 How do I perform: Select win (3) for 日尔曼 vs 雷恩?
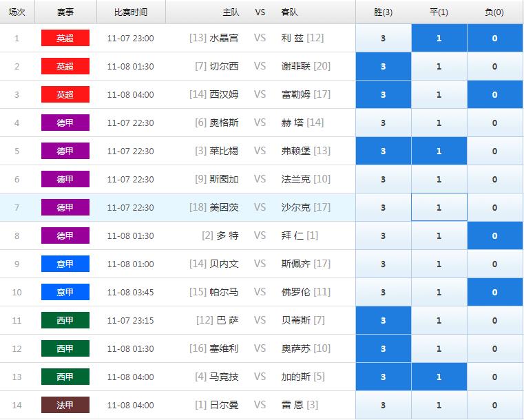pyautogui.click(x=384, y=405)
